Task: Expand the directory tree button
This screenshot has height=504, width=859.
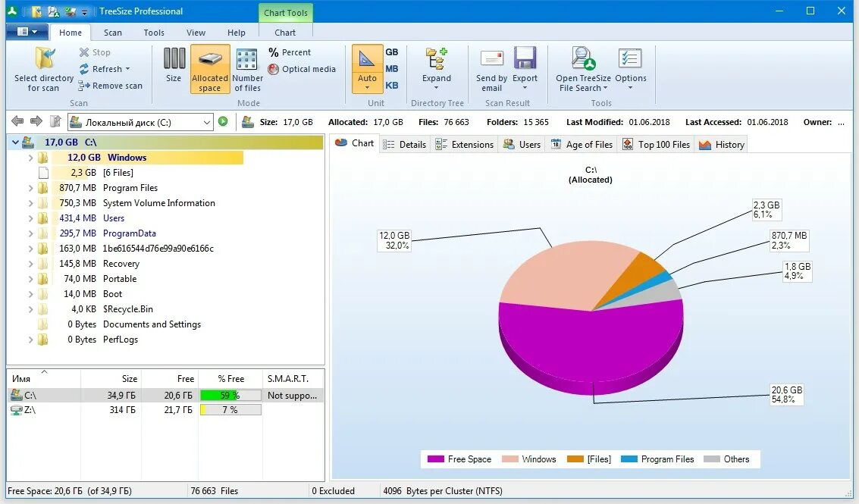Action: click(437, 69)
